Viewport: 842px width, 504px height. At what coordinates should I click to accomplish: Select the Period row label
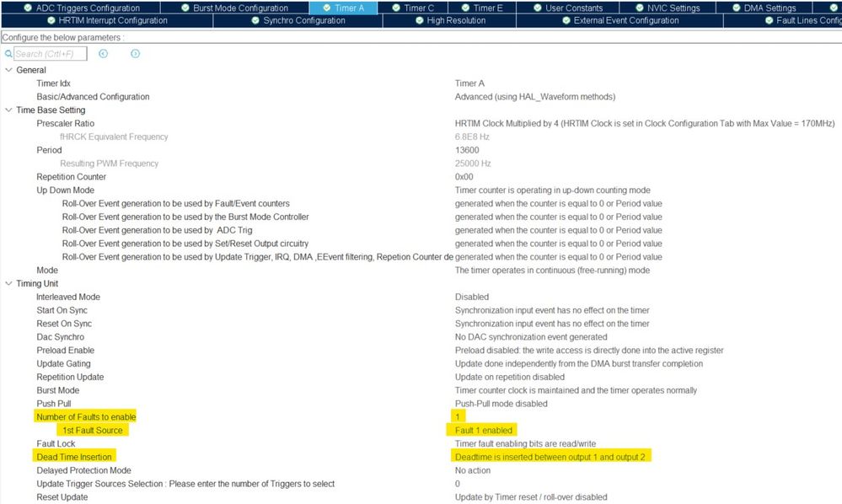pos(49,150)
